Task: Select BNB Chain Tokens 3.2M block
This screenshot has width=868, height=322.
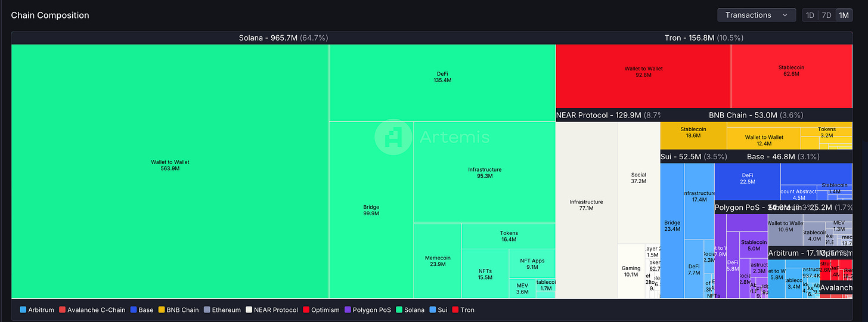Action: pos(826,132)
